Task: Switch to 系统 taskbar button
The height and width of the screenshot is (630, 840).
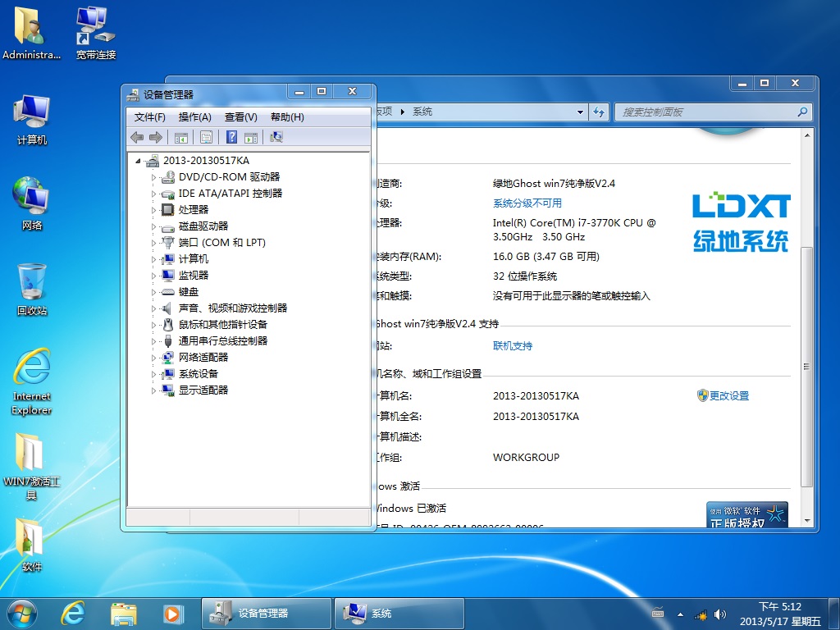Action: 399,614
